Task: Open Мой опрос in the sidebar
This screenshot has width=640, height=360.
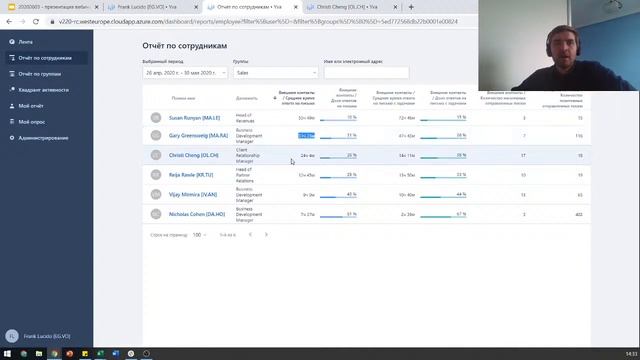Action: pos(31,122)
